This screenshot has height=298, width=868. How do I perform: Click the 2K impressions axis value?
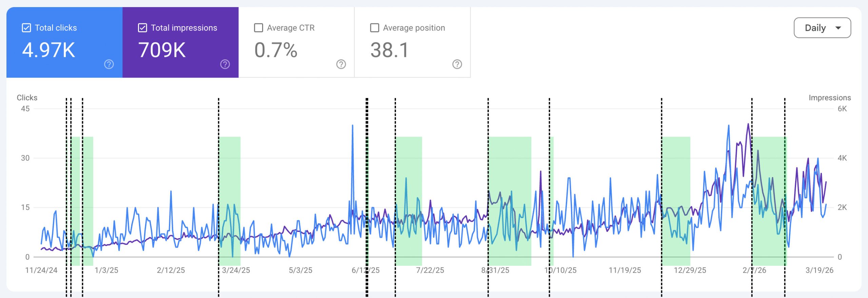(x=842, y=207)
